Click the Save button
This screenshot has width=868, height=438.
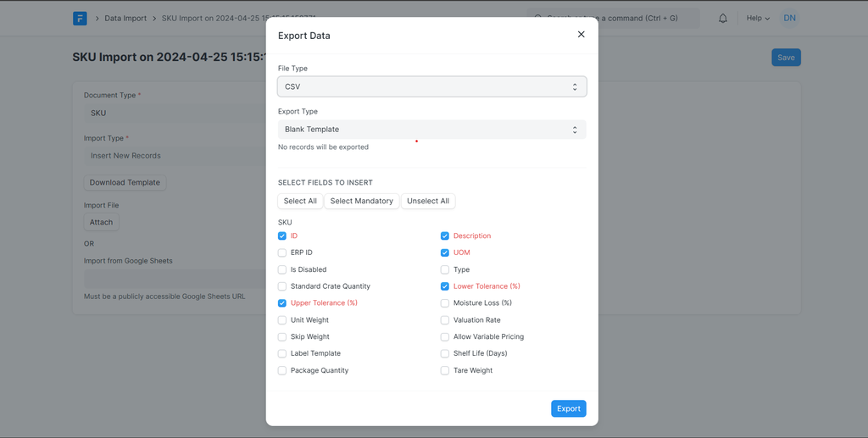click(786, 58)
